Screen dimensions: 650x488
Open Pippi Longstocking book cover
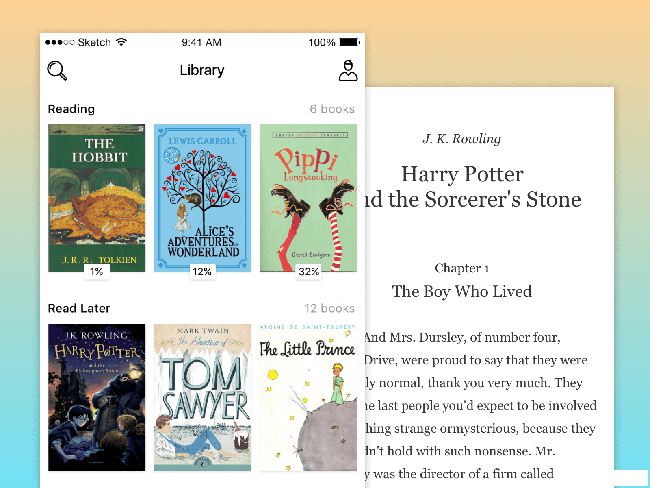click(x=308, y=198)
